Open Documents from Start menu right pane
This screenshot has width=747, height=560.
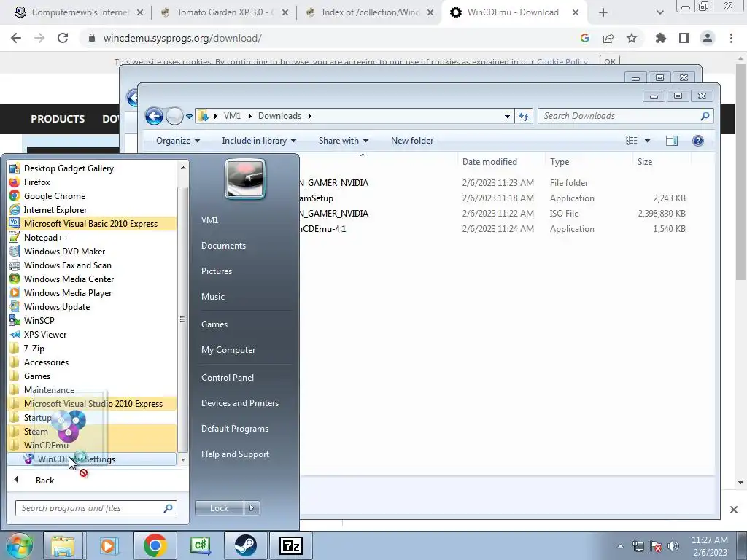223,246
